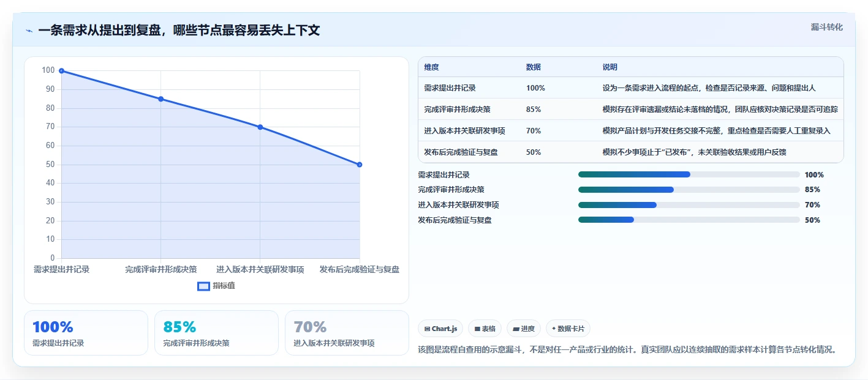The image size is (868, 380).
Task: Click table cell 需求提出并记录
Action: tap(450, 88)
